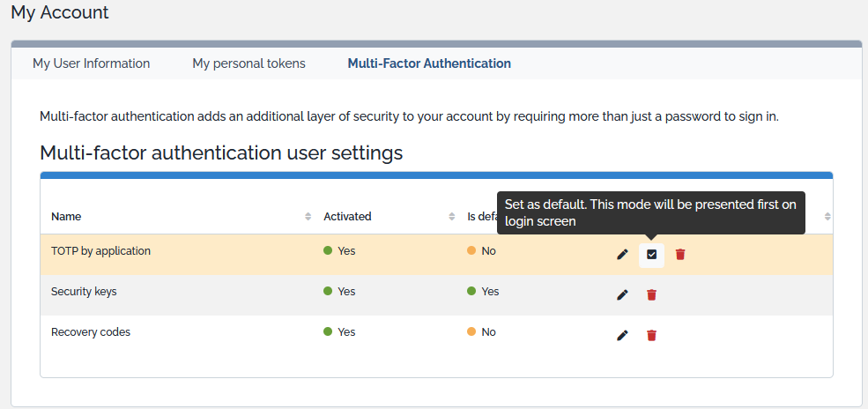Open the My User Information tab
This screenshot has height=409, width=868.
click(91, 63)
